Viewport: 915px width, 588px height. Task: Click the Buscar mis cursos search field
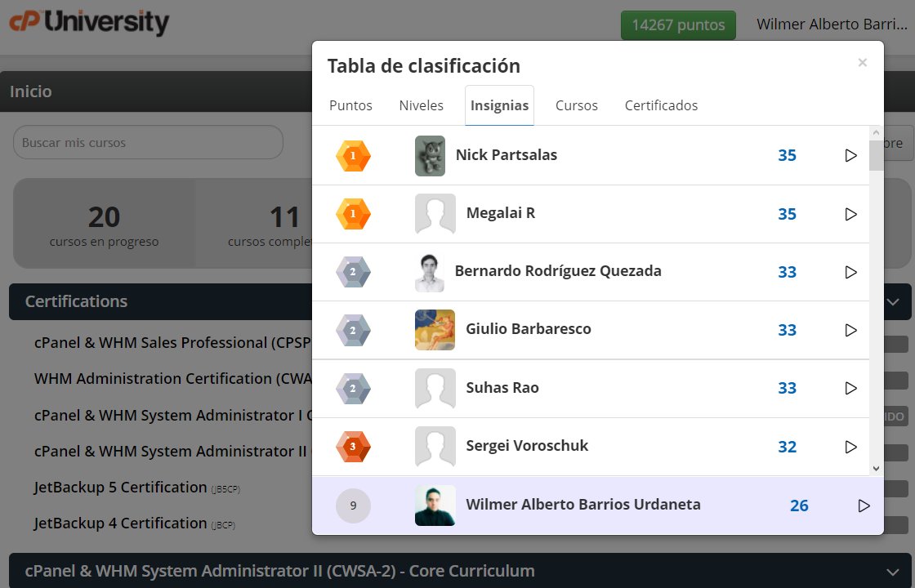tap(147, 142)
